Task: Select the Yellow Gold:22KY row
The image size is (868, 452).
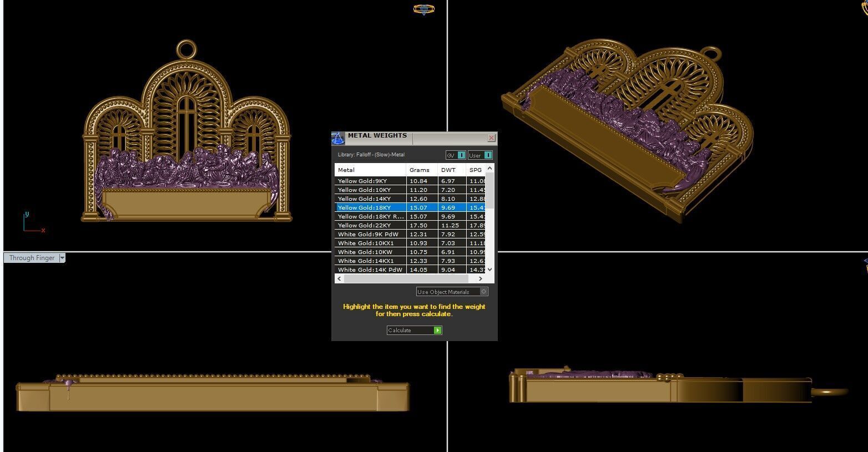Action: point(410,225)
